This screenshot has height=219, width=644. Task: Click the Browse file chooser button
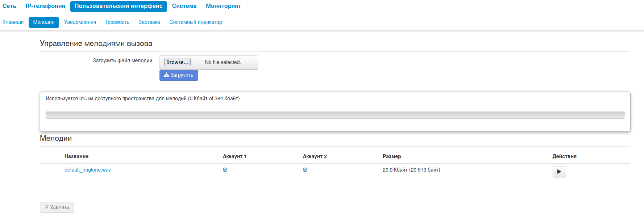(177, 62)
